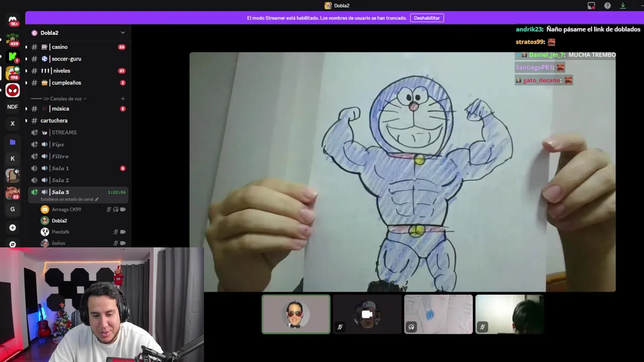
Task: Create channel with plus icon beside Canales de voz
Action: click(x=123, y=99)
